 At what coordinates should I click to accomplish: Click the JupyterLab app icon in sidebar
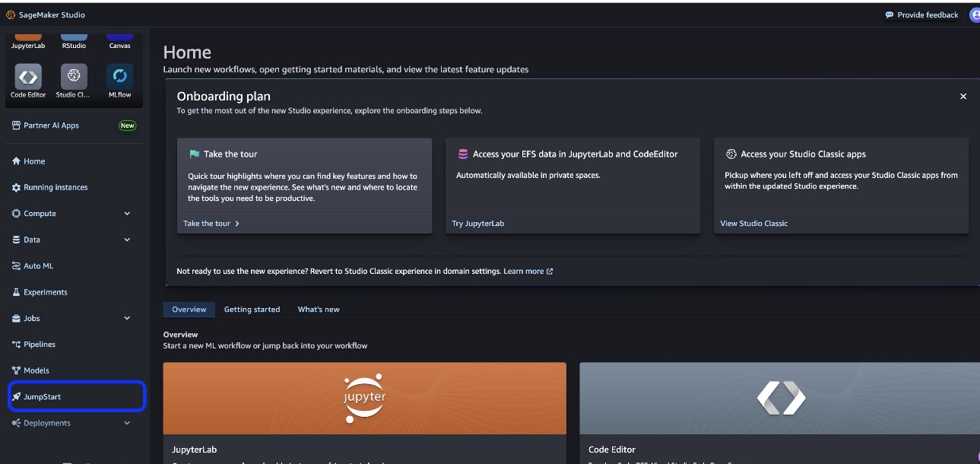28,37
